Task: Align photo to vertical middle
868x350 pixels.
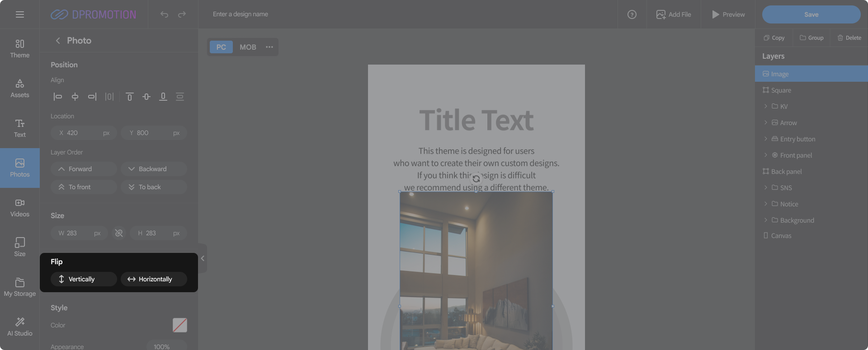Action: pos(146,97)
